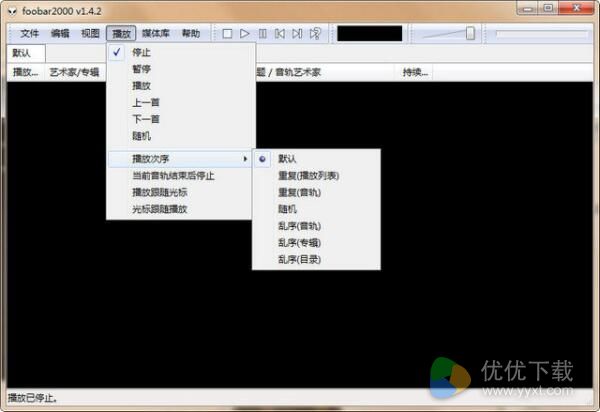
Task: Click the seek bar track
Action: pos(541,34)
